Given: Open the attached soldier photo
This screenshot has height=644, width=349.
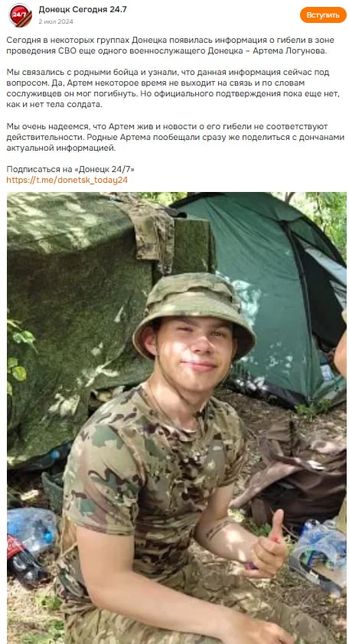Looking at the screenshot, I should tap(177, 418).
